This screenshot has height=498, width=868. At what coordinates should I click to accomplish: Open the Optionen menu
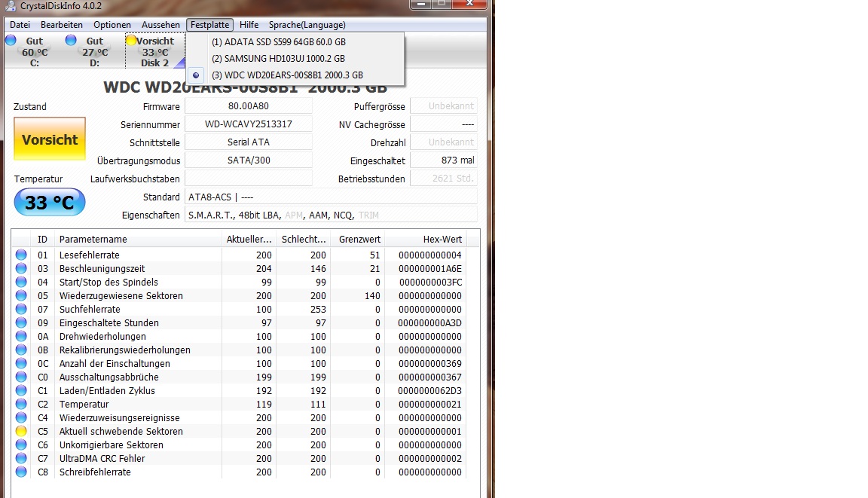[112, 25]
